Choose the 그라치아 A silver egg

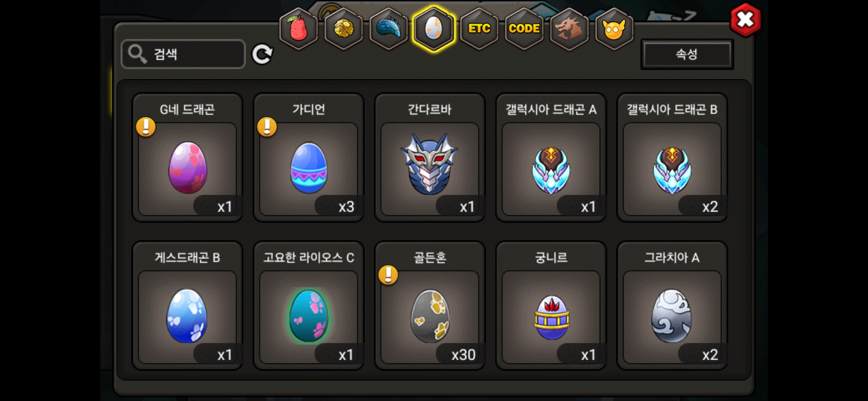click(672, 306)
